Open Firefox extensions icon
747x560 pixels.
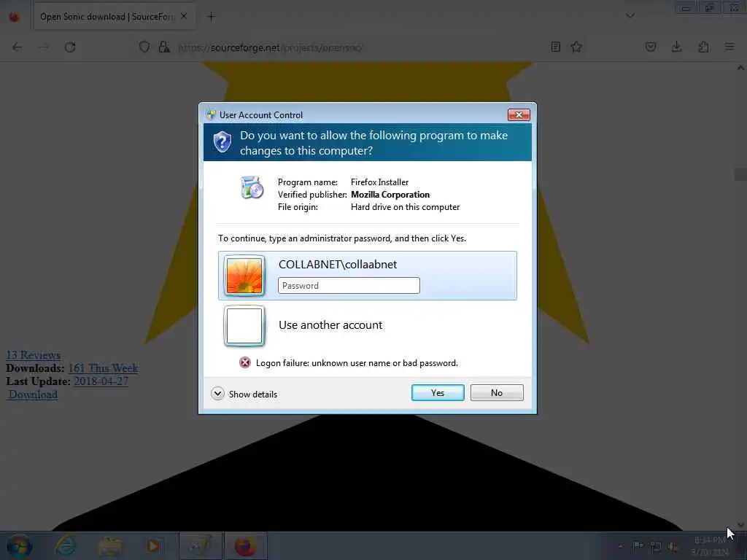point(703,47)
